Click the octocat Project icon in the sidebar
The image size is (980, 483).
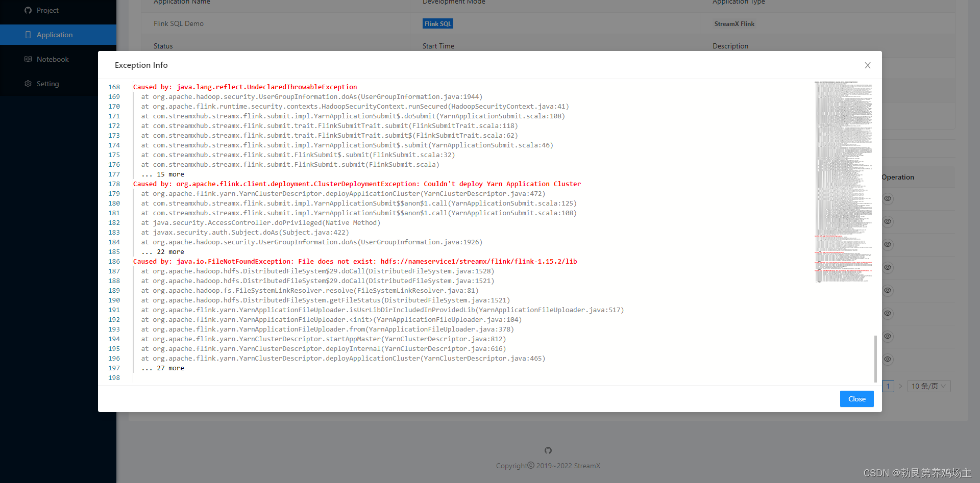point(28,10)
